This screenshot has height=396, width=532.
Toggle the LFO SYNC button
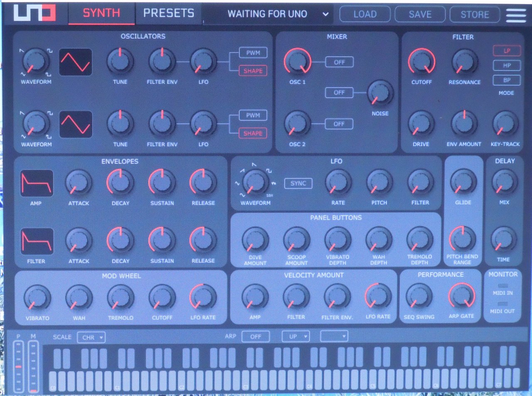tap(298, 183)
